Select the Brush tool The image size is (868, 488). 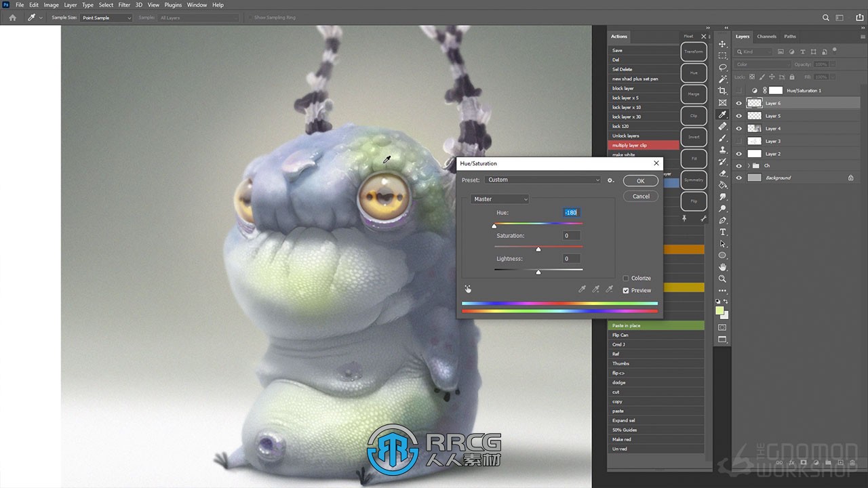click(722, 138)
